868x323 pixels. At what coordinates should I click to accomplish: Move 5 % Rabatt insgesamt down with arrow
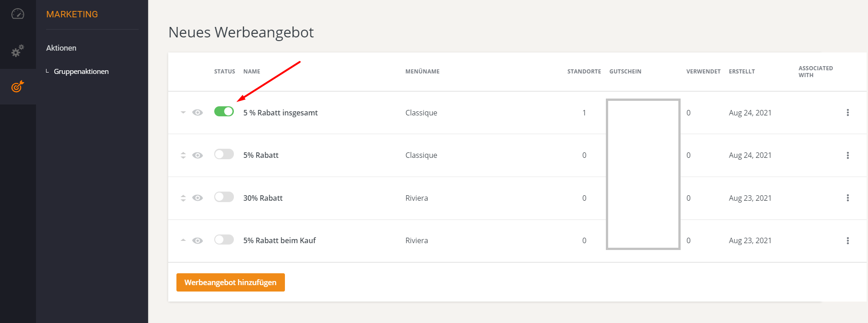click(183, 112)
